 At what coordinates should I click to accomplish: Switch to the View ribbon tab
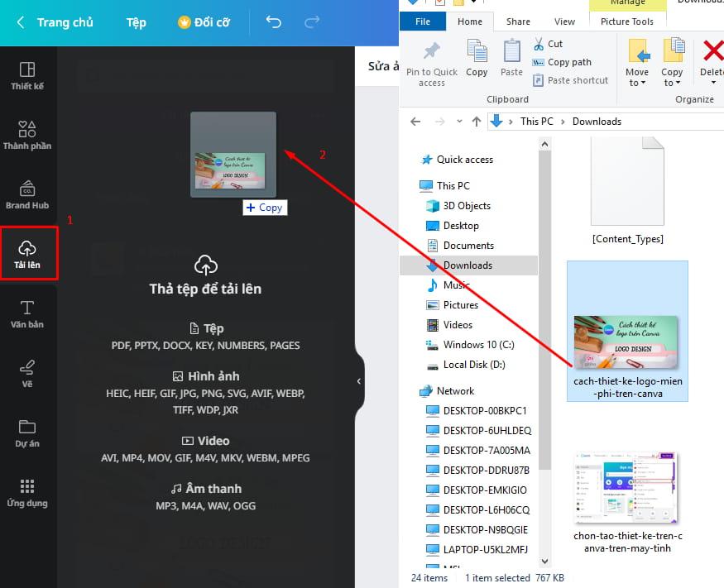point(565,22)
